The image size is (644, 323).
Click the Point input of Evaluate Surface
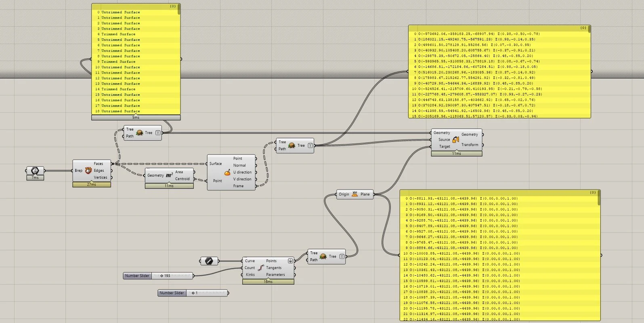click(218, 181)
